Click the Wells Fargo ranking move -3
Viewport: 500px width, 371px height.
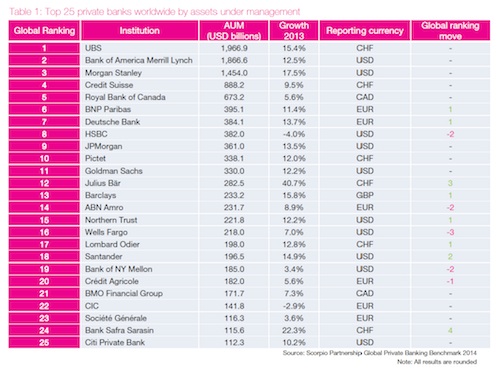450,232
